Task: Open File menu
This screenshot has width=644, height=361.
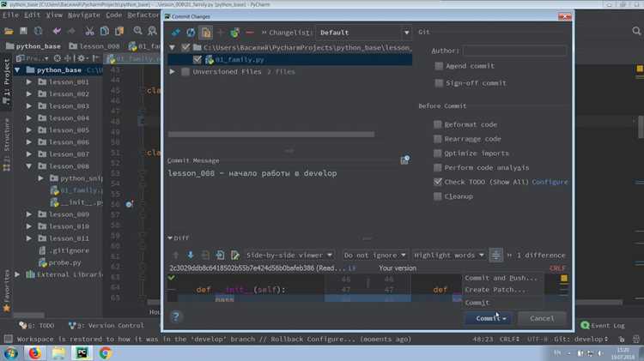Action: point(10,15)
